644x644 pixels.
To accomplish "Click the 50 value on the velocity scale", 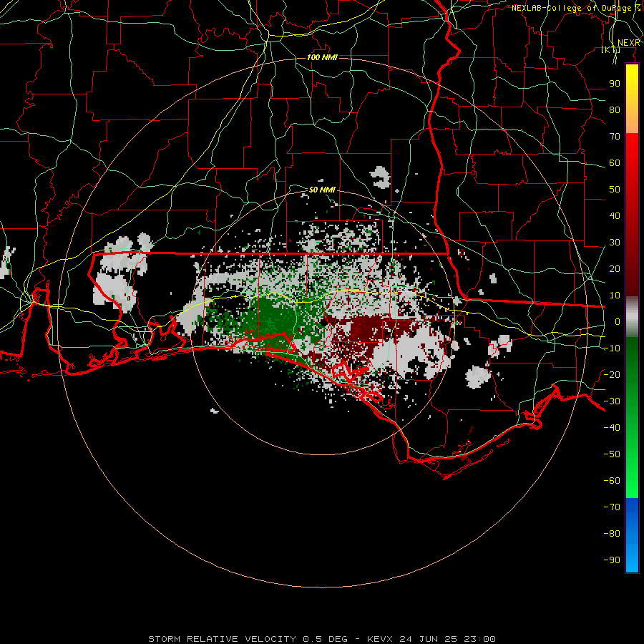I will pos(615,190).
